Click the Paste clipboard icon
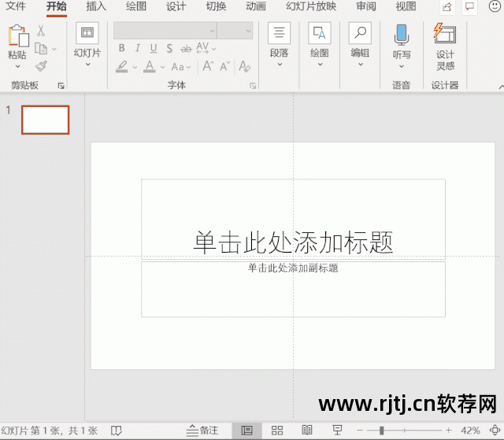 (18, 35)
